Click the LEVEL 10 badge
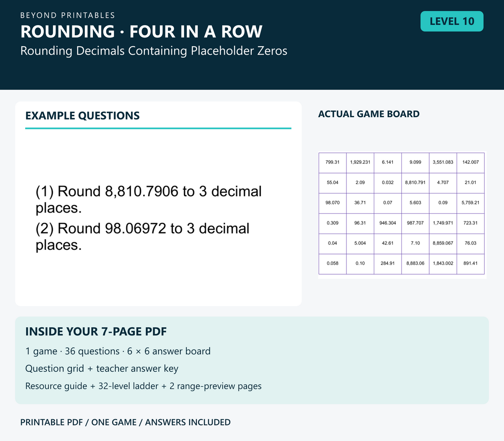 [452, 21]
